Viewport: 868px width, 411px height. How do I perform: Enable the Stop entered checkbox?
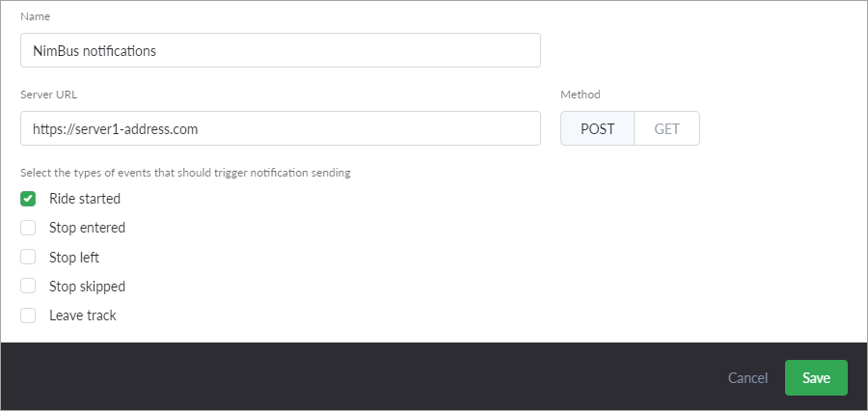pos(29,228)
